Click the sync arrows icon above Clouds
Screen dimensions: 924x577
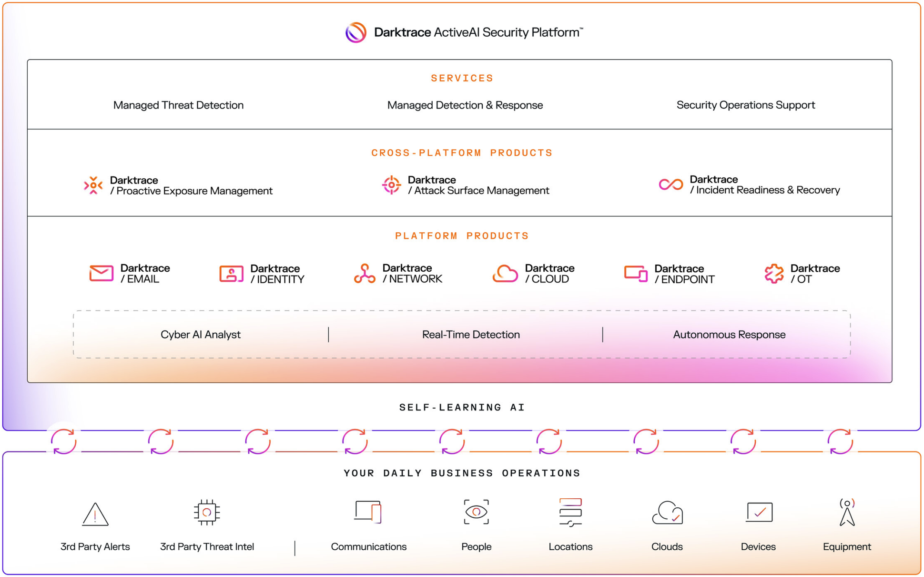(x=646, y=442)
